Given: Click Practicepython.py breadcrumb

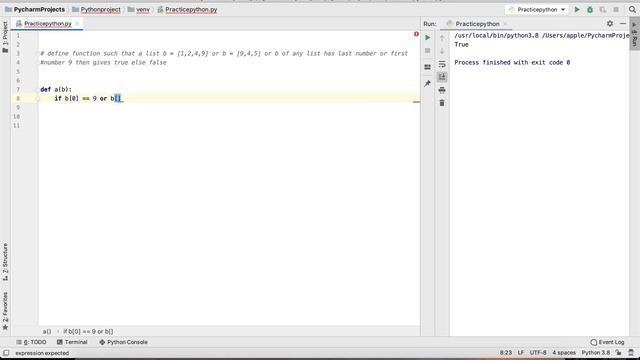Looking at the screenshot, I should pos(187,9).
